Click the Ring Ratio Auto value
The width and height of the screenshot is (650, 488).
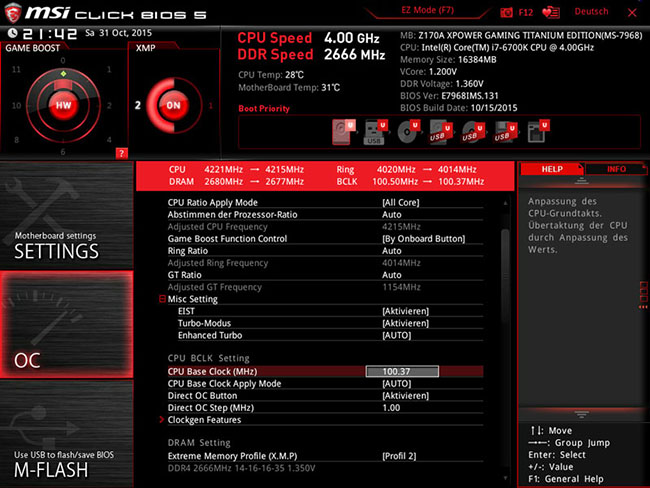pos(392,250)
